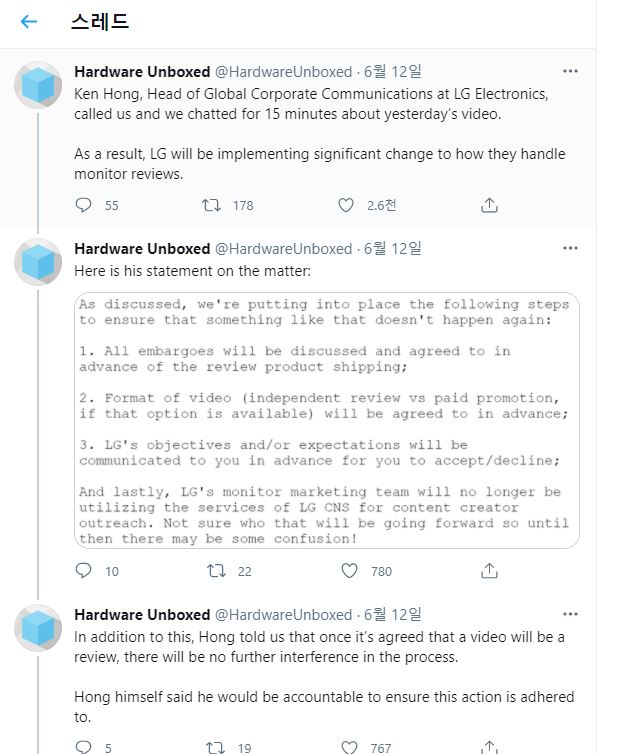Retweet the first tweet with 178 retweets
This screenshot has height=754, width=618.
211,205
